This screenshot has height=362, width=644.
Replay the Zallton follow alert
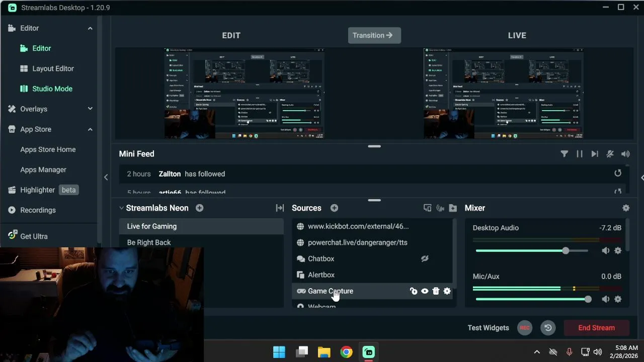click(x=618, y=173)
